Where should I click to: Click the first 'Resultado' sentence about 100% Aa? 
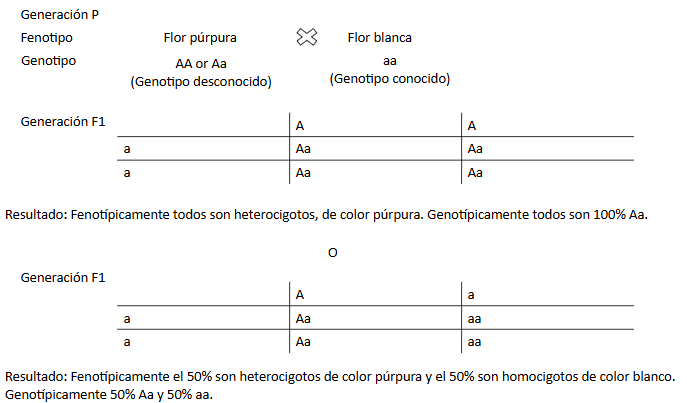point(326,215)
